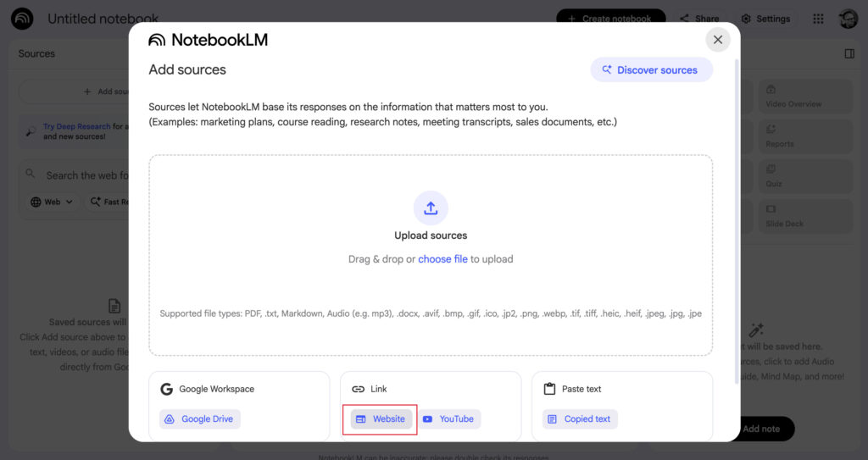Open Google Drive source option
868x460 pixels.
click(199, 419)
